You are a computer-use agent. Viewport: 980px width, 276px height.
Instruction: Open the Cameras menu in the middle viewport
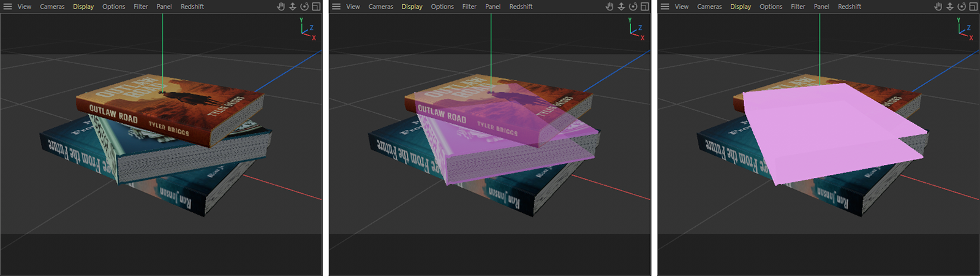[381, 7]
